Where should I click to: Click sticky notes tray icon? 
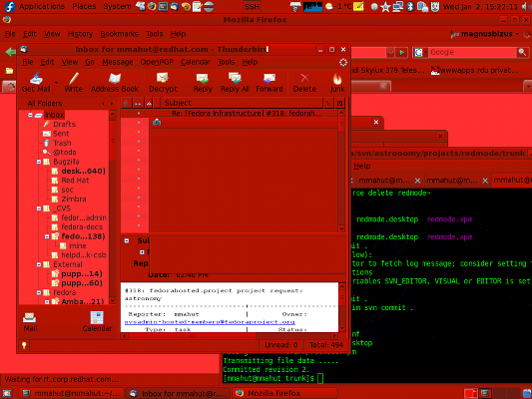(x=358, y=6)
